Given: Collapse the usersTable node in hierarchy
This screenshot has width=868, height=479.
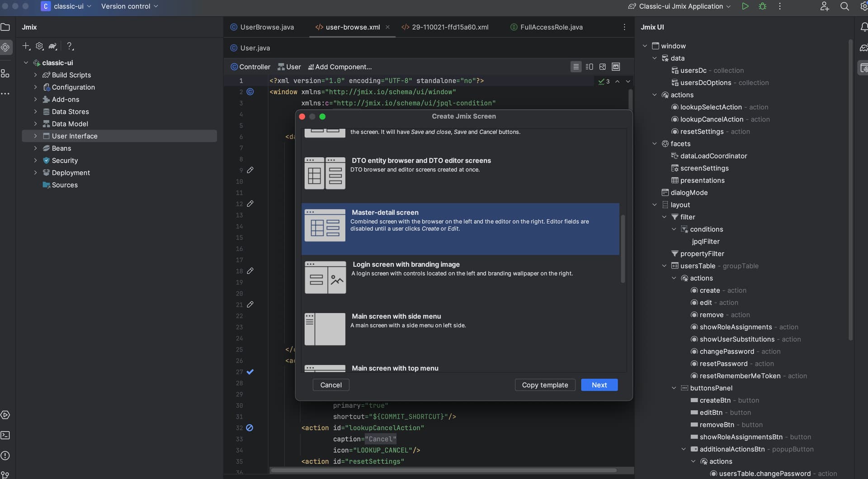Looking at the screenshot, I should [664, 266].
